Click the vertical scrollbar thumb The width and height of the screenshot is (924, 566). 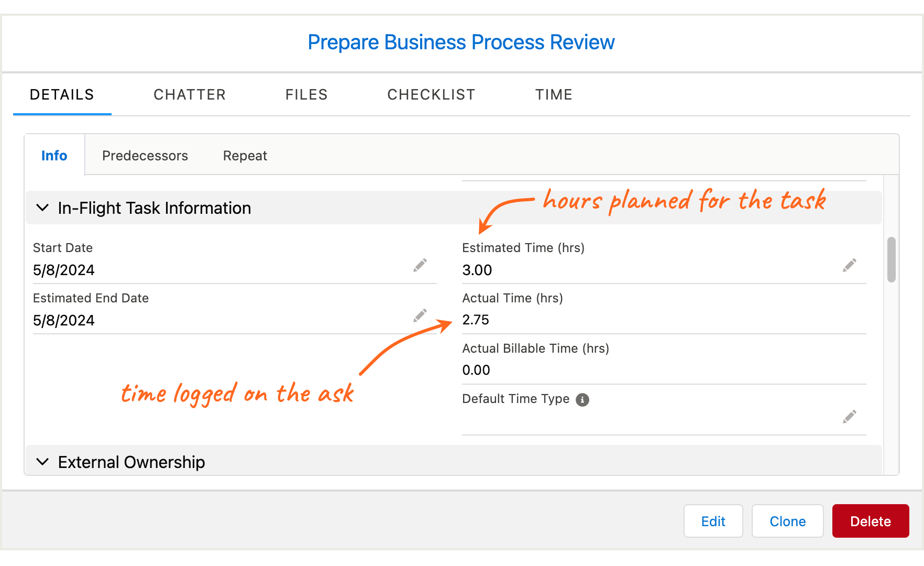pyautogui.click(x=892, y=260)
